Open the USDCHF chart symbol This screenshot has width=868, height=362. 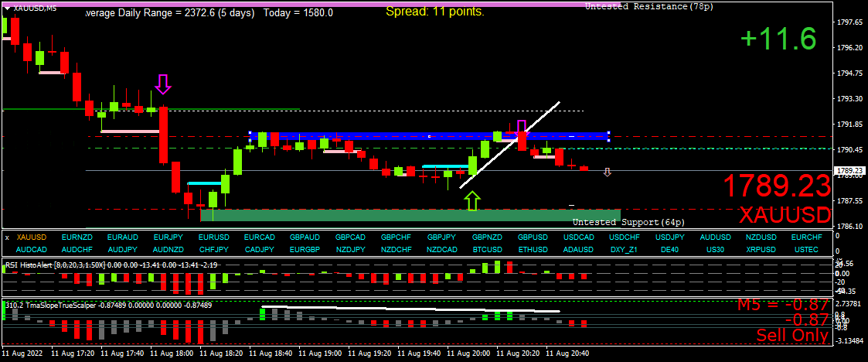click(624, 237)
